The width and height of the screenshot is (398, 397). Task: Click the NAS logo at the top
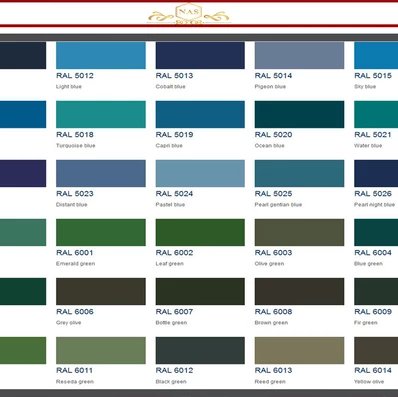[x=189, y=14]
